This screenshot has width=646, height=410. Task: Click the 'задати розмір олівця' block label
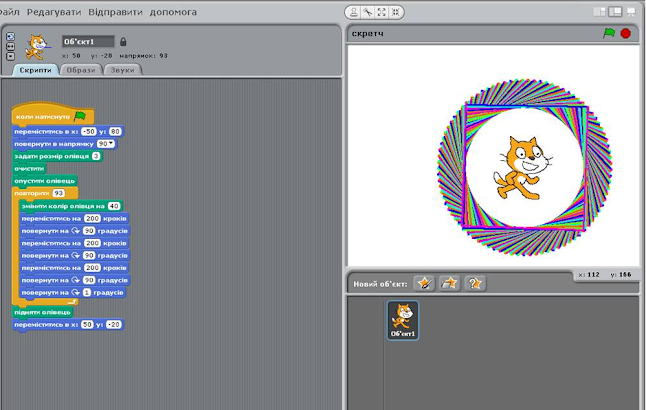coord(51,156)
